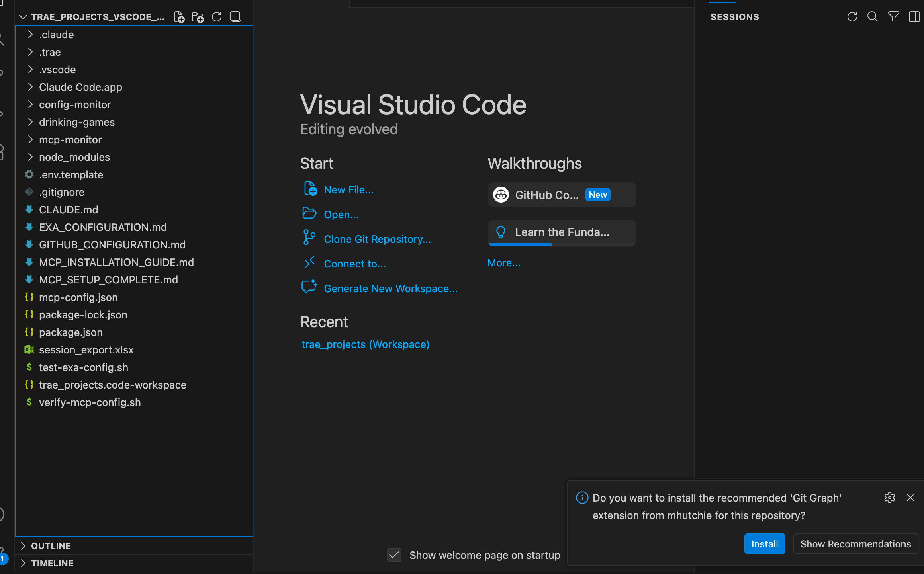
Task: Open trae_projects (Workspace) recent item
Action: [365, 344]
